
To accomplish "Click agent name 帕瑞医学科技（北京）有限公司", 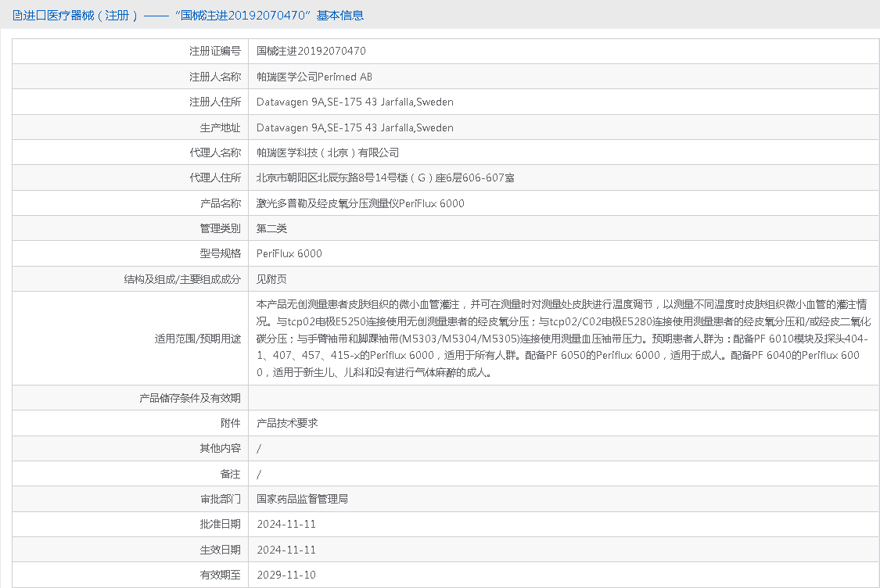I will click(x=327, y=152).
